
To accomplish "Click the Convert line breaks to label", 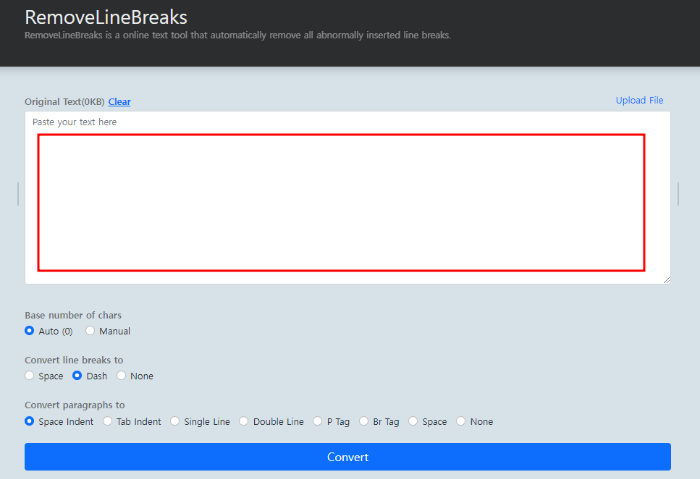I will coord(74,360).
